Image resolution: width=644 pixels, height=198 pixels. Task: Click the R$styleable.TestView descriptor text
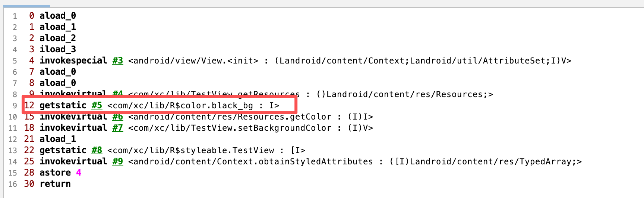pos(206,150)
